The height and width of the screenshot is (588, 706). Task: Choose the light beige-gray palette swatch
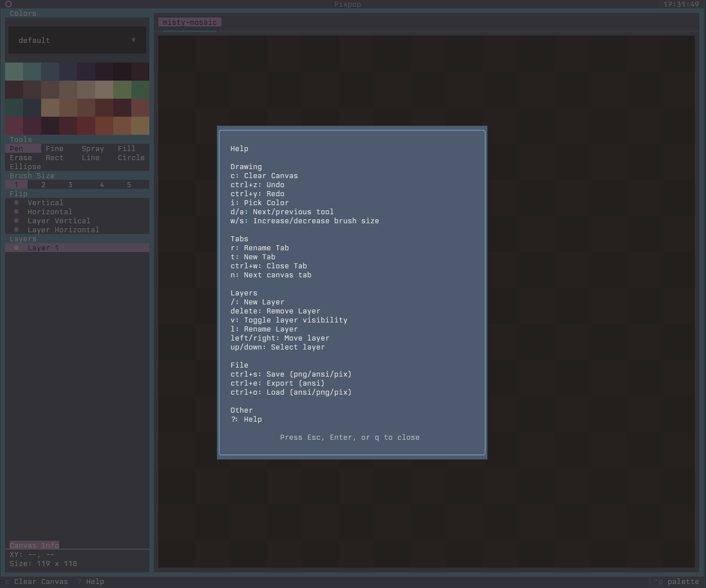click(104, 90)
